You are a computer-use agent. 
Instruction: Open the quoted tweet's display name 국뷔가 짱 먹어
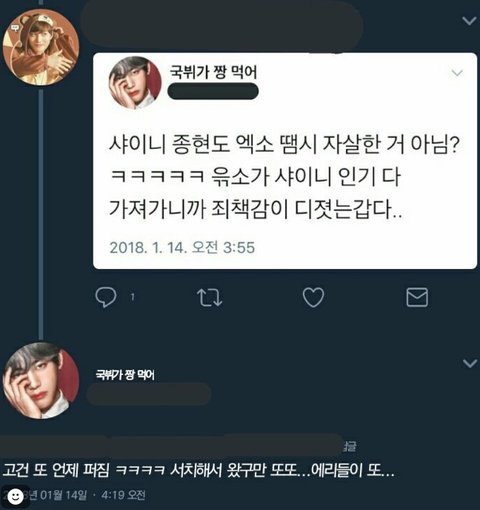click(213, 72)
